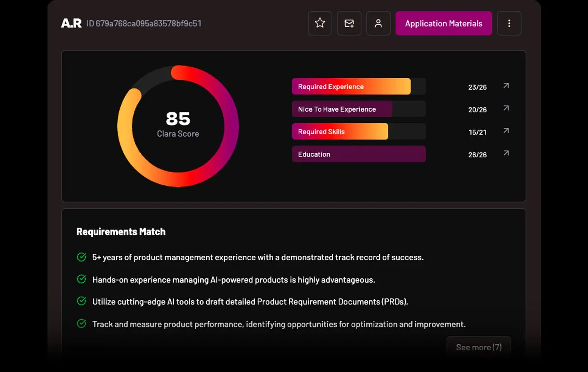Expand requirements with See more (7)
The width and height of the screenshot is (588, 372).
coord(478,347)
